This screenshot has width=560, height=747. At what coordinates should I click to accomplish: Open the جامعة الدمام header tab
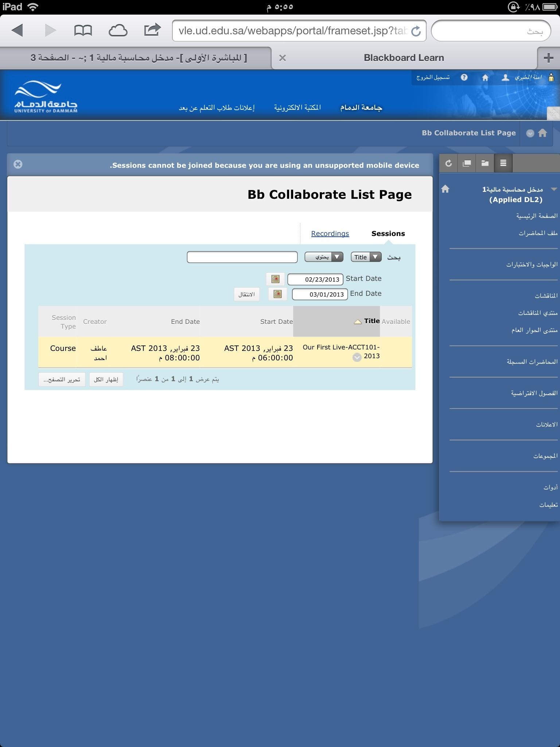(x=361, y=107)
